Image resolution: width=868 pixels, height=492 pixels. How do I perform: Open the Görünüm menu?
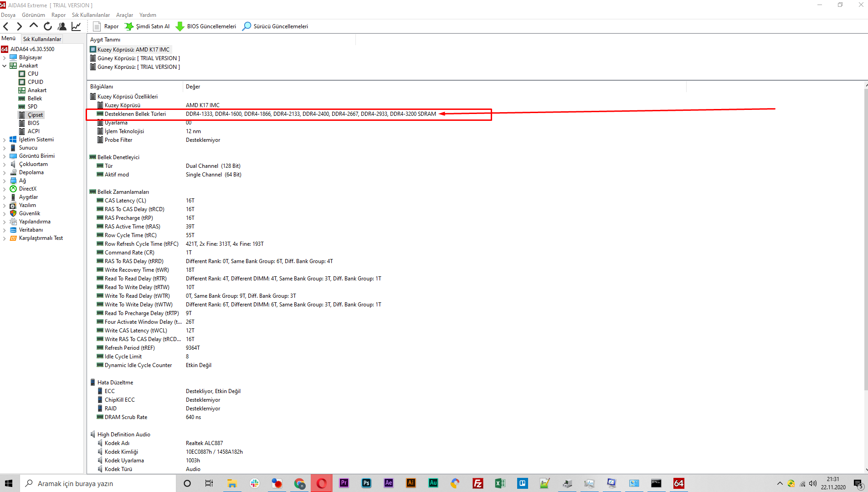33,15
